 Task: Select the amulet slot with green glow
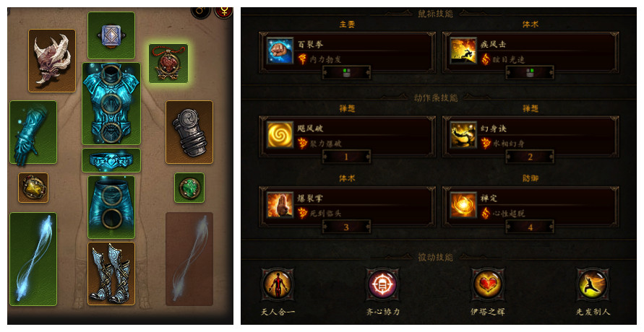point(168,64)
